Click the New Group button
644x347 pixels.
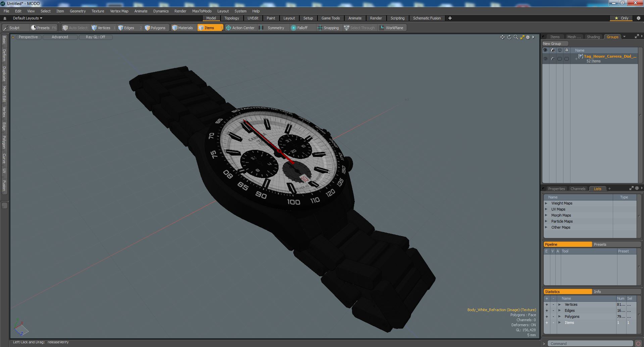click(555, 44)
